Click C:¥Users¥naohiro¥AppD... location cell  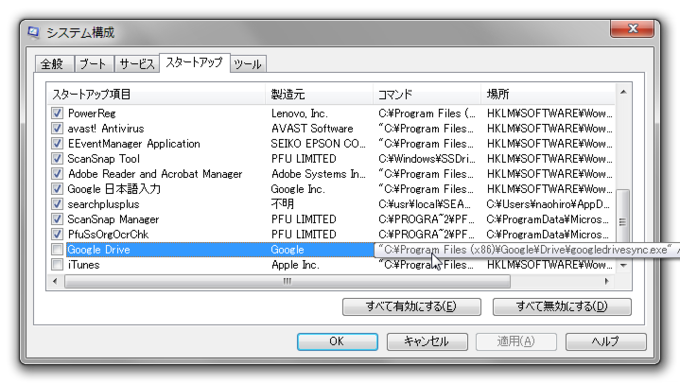(x=548, y=204)
